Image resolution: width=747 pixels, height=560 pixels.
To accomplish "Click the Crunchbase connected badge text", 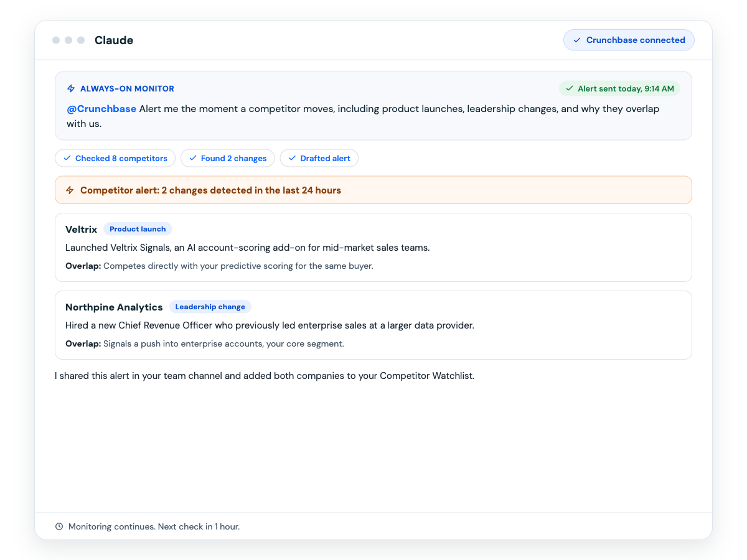I will point(636,40).
